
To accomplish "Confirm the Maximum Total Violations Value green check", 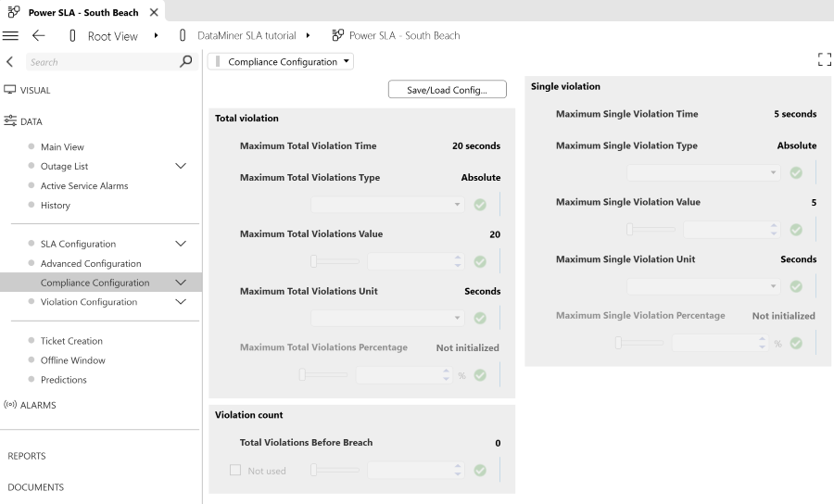I will (x=480, y=261).
